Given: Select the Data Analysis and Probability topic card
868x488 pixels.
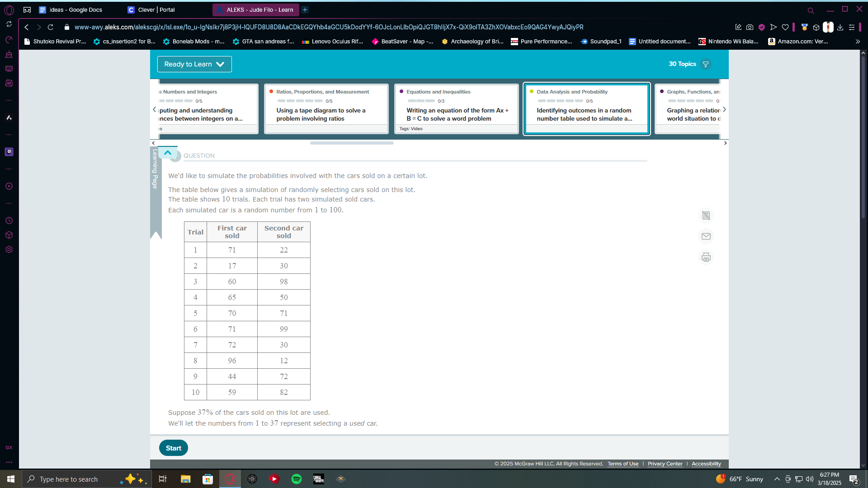Looking at the screenshot, I should pos(587,109).
